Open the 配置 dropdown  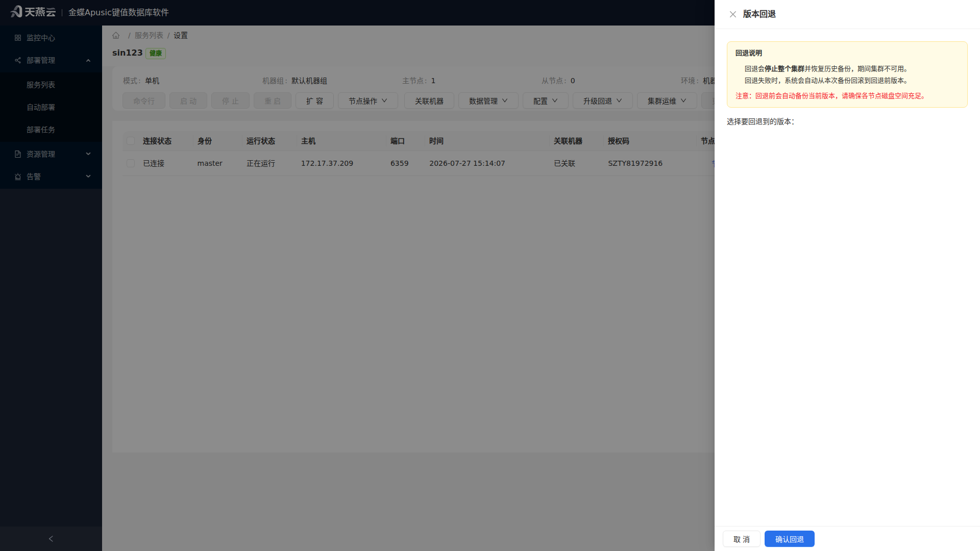coord(545,101)
